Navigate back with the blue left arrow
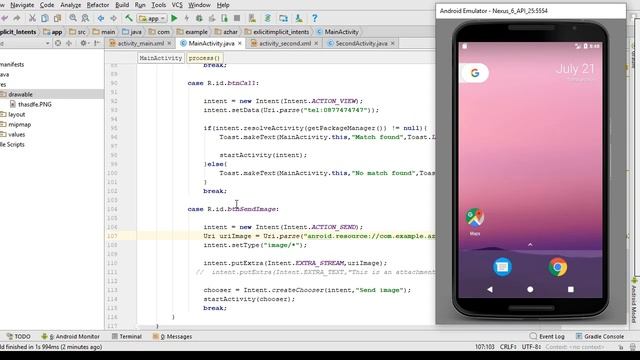 click(x=101, y=18)
